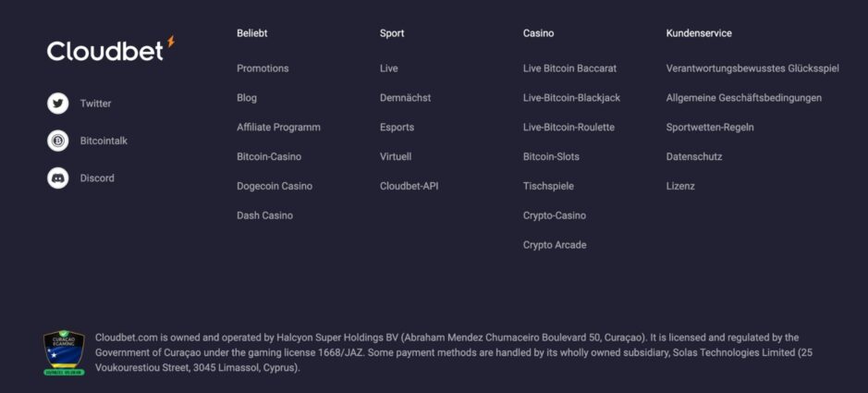Go to the Blog page
Viewport: 868px width, 393px height.
pos(247,98)
